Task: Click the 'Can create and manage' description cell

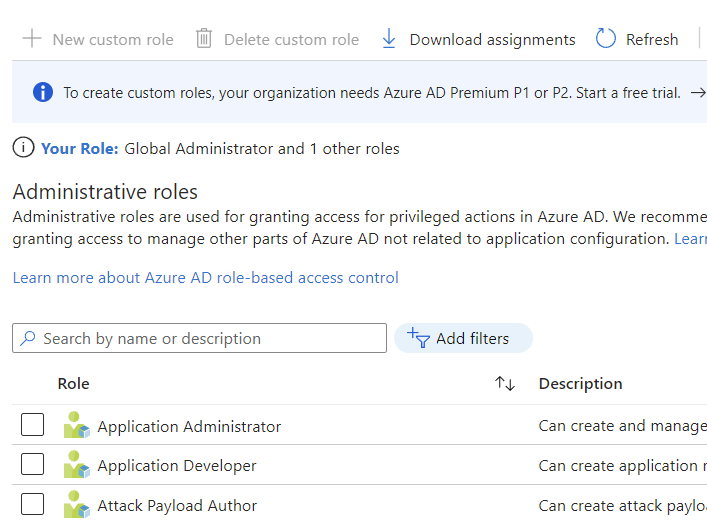Action: pyautogui.click(x=622, y=426)
